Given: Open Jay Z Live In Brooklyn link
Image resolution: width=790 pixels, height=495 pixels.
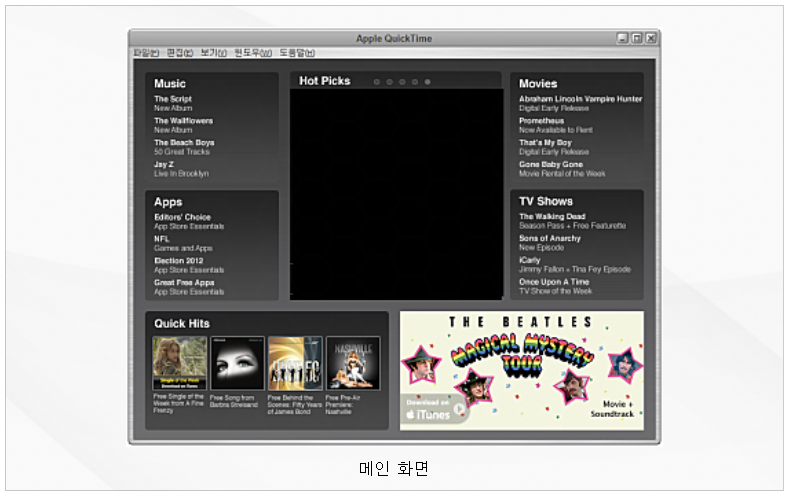Looking at the screenshot, I should [x=181, y=169].
